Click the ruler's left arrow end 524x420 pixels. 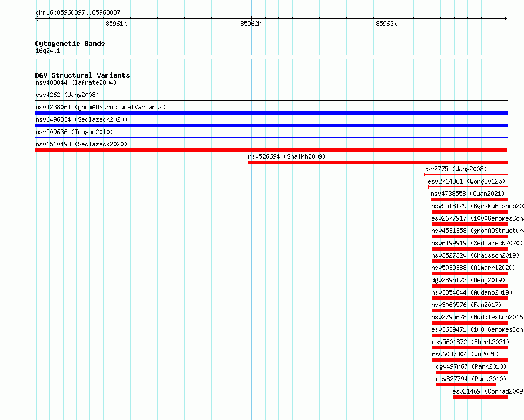pyautogui.click(x=37, y=19)
